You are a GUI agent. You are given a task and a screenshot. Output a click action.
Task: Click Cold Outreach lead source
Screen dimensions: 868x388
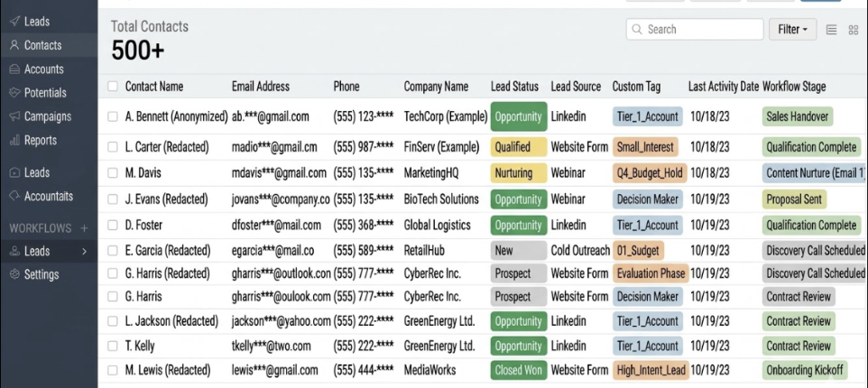(580, 251)
